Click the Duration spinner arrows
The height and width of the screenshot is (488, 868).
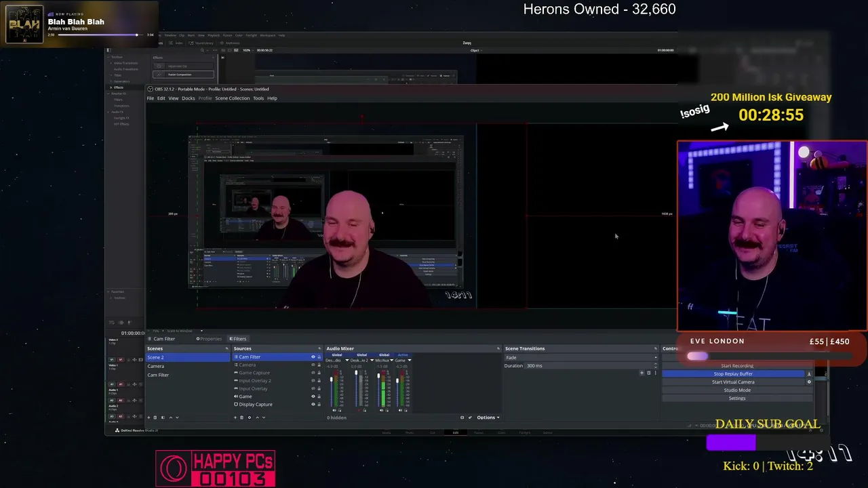[655, 366]
